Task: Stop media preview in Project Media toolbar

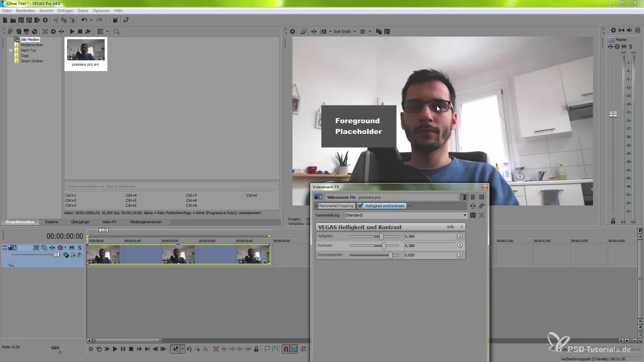Action: (x=80, y=32)
